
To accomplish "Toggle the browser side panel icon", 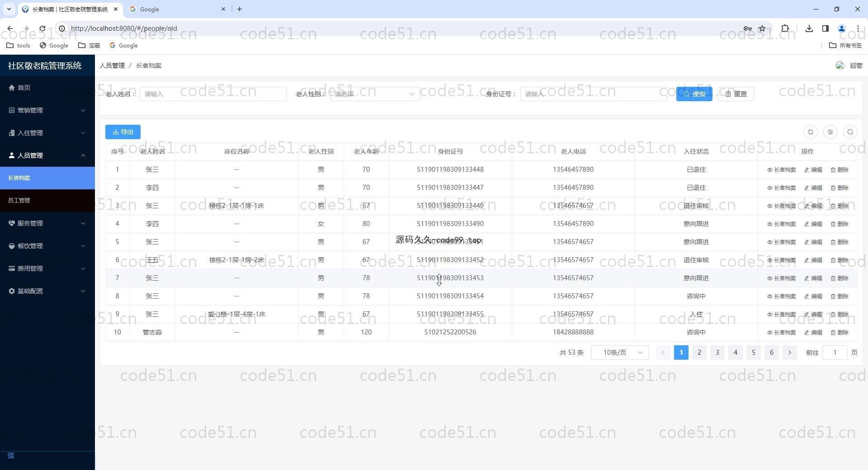I will [826, 28].
